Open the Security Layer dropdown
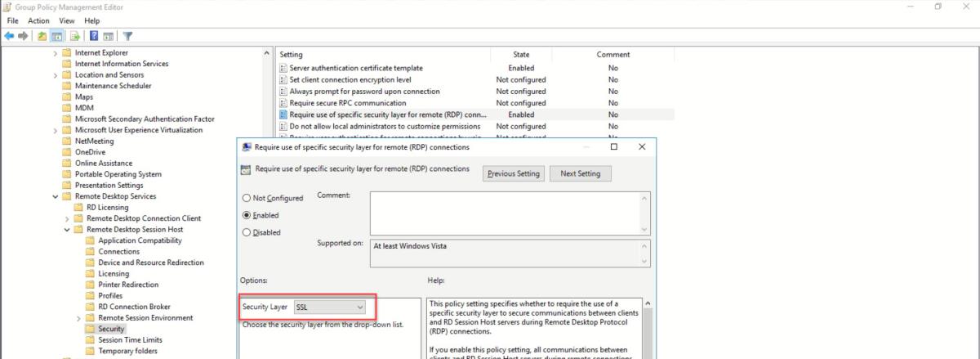The height and width of the screenshot is (359, 980). coord(329,307)
